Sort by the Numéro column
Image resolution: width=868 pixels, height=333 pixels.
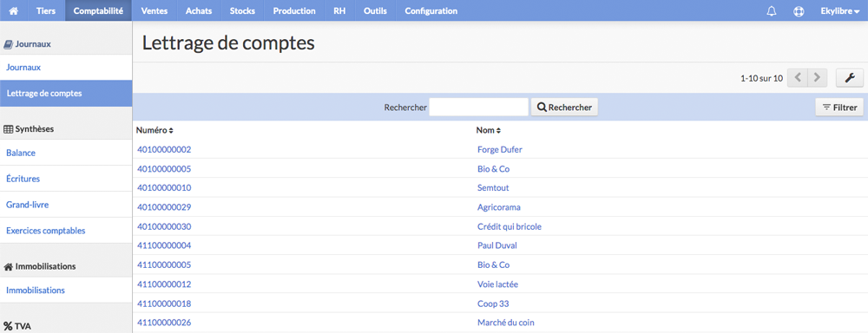point(155,131)
